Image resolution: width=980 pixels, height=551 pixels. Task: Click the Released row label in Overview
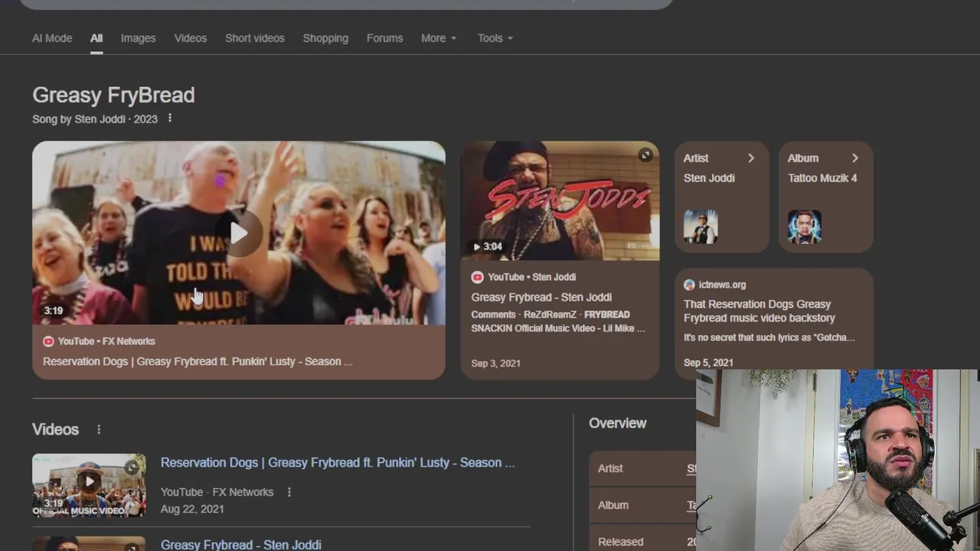621,542
